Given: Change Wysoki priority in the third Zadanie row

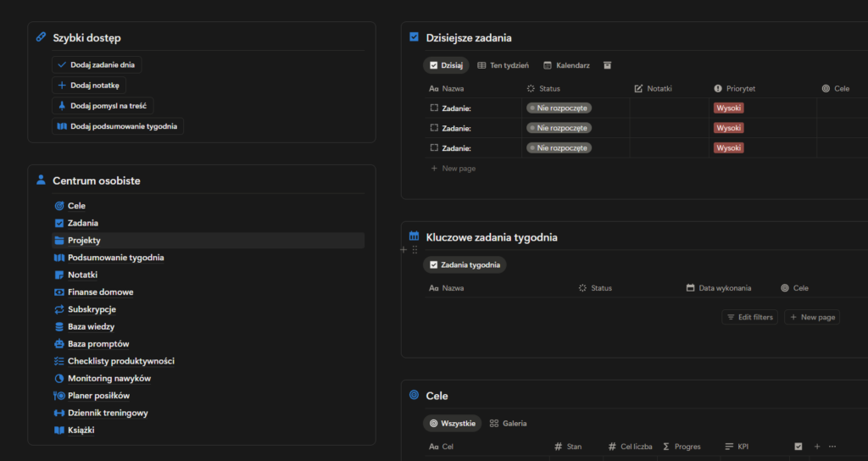Looking at the screenshot, I should [x=728, y=147].
